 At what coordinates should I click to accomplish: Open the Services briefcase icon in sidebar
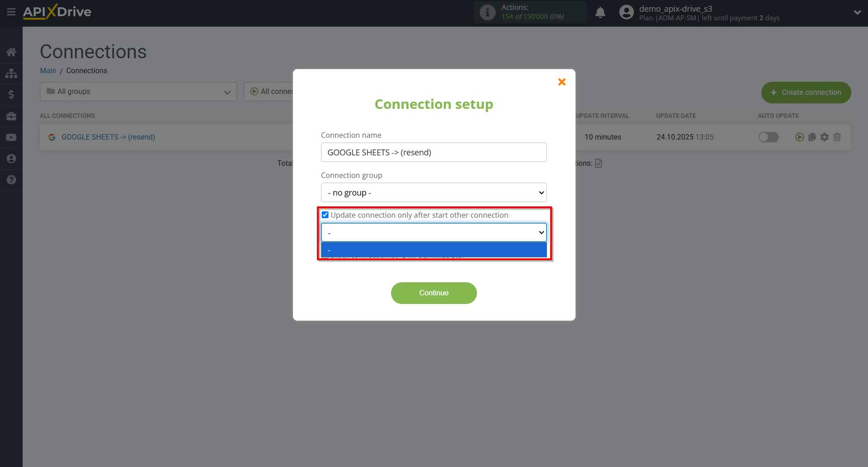[x=11, y=116]
